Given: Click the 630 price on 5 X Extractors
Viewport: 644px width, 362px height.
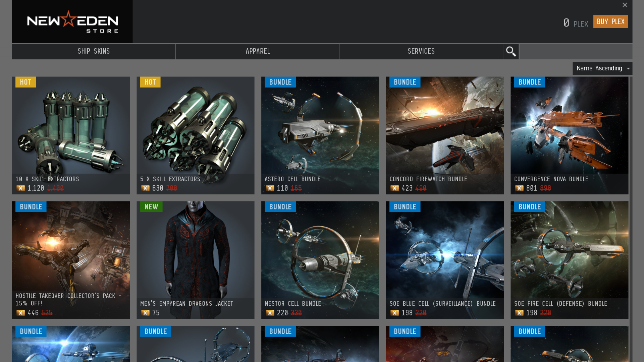Looking at the screenshot, I should point(158,188).
